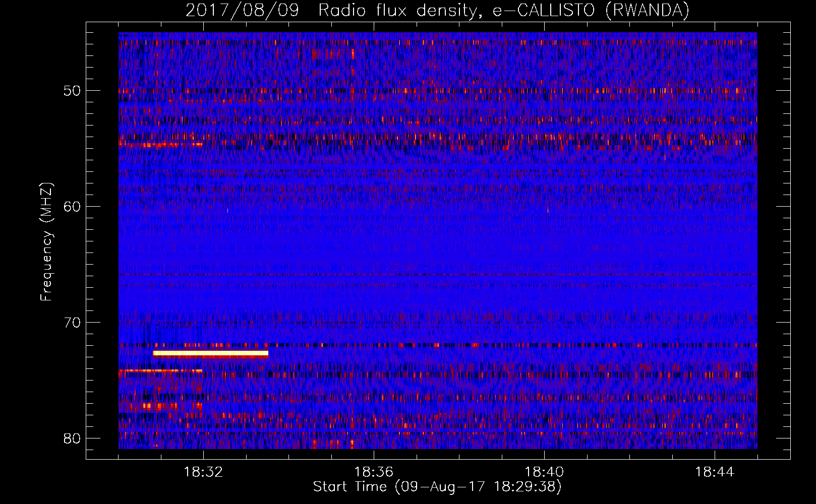Image resolution: width=816 pixels, height=504 pixels.
Task: Click the '18:32' time tick label
Action: coord(203,472)
